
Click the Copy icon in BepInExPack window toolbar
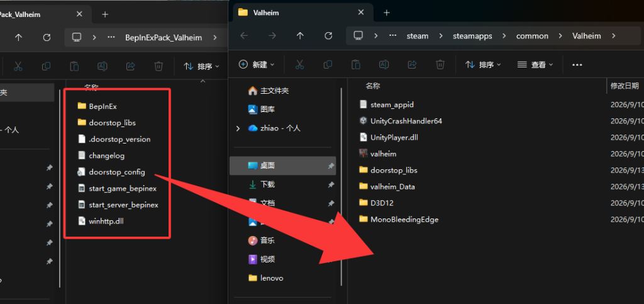tap(47, 66)
